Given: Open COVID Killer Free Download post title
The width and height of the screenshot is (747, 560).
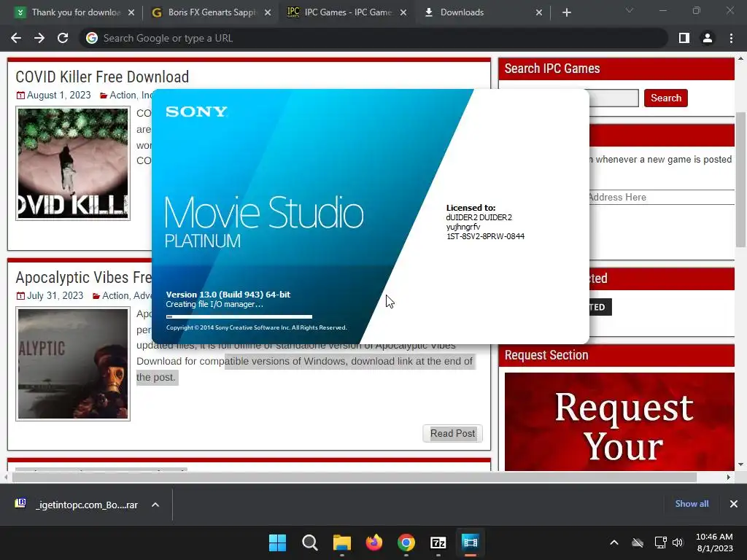Looking at the screenshot, I should (102, 77).
